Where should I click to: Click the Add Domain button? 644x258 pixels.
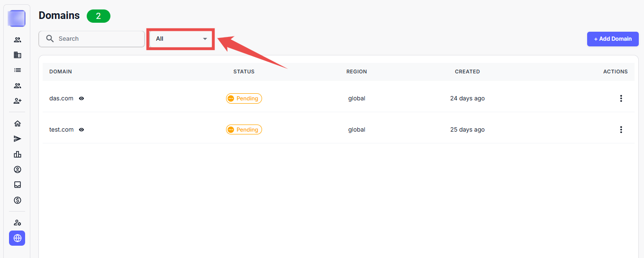612,39
